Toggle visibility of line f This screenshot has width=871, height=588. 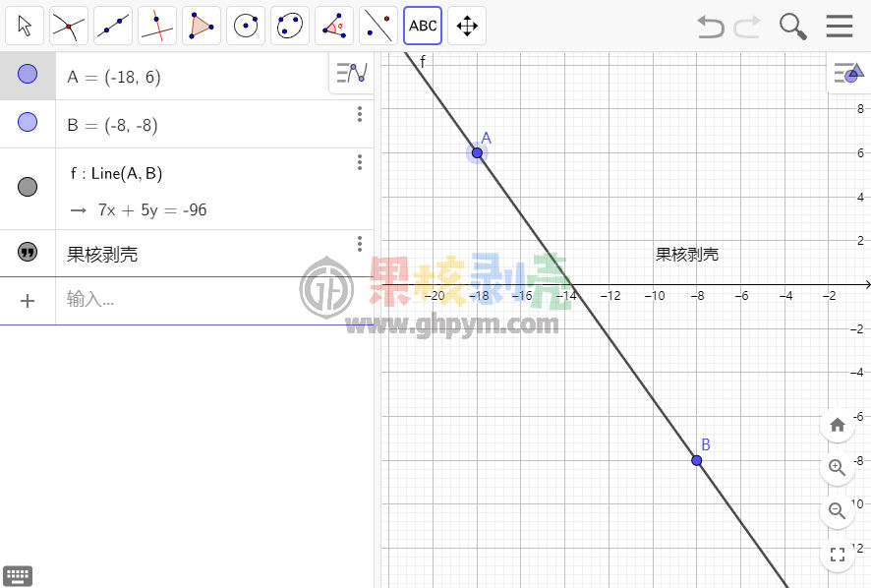point(28,187)
